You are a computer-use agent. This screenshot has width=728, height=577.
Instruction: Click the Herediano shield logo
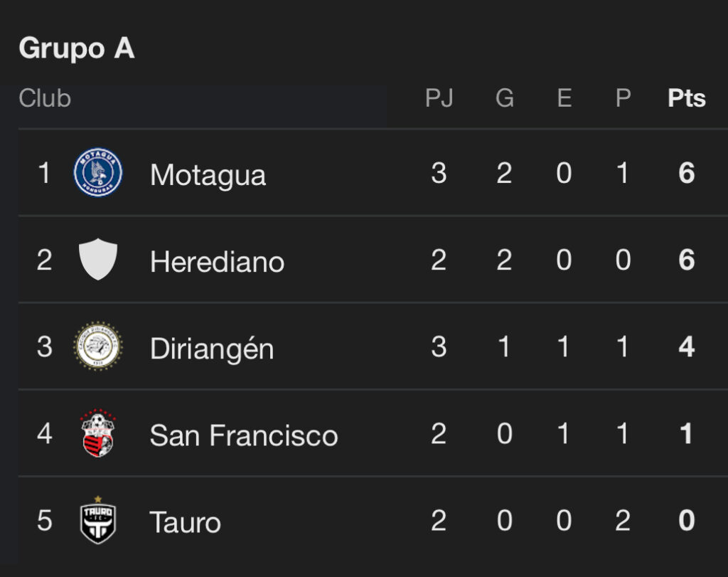(x=98, y=260)
